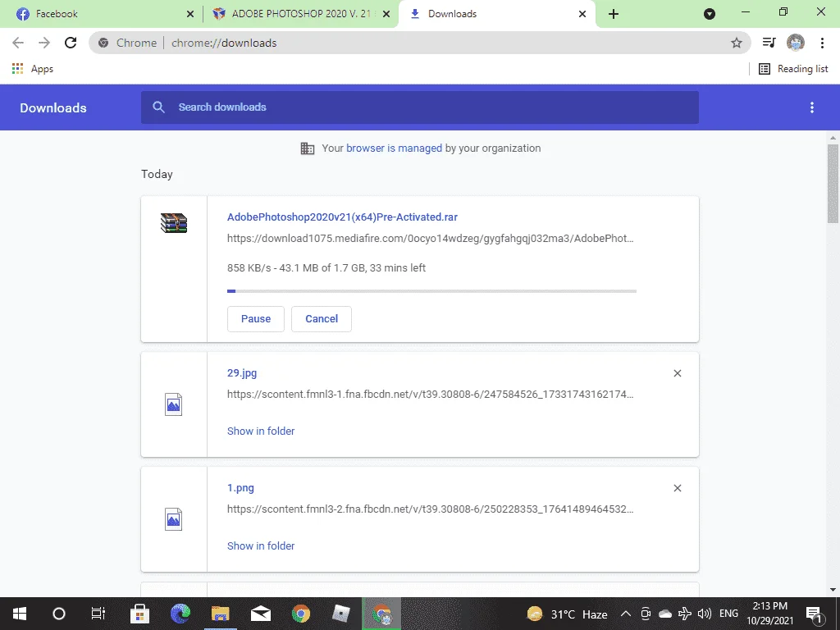Open File Explorer from the taskbar
The image size is (840, 630).
[220, 614]
